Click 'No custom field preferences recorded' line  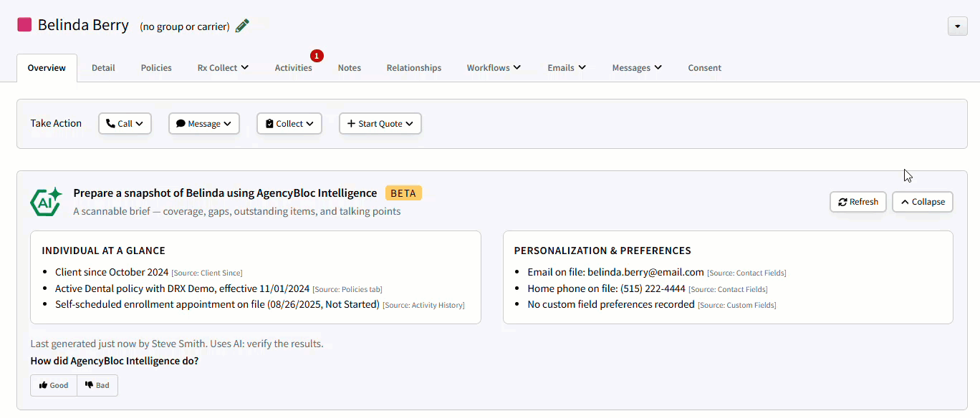tap(611, 304)
